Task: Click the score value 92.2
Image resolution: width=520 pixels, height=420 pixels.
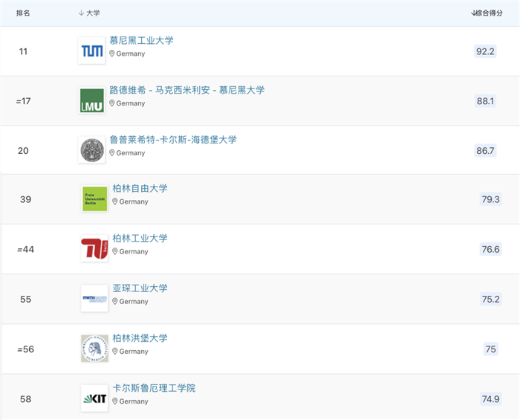Action: tap(485, 51)
